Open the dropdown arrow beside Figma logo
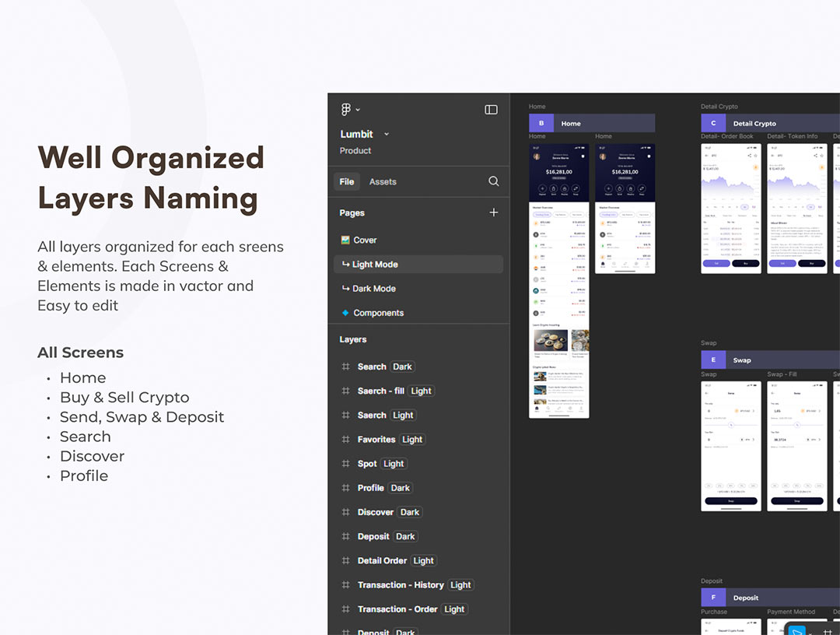The height and width of the screenshot is (635, 840). click(358, 110)
